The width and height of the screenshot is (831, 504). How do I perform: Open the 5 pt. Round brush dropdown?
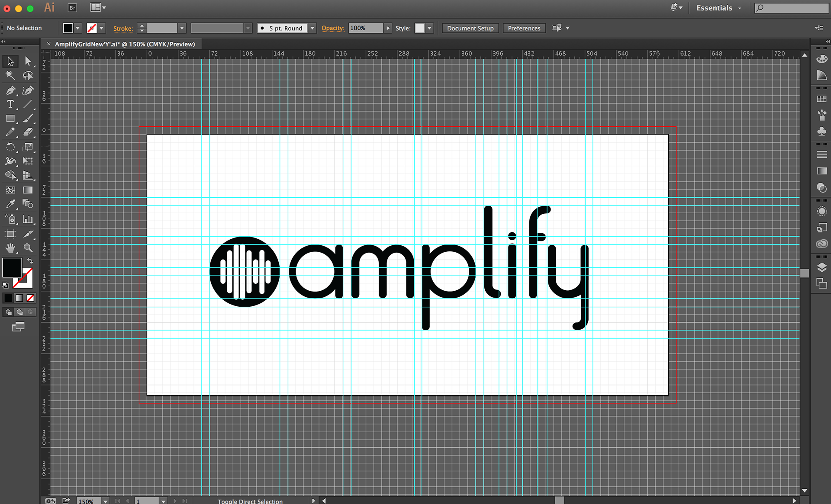tap(312, 28)
